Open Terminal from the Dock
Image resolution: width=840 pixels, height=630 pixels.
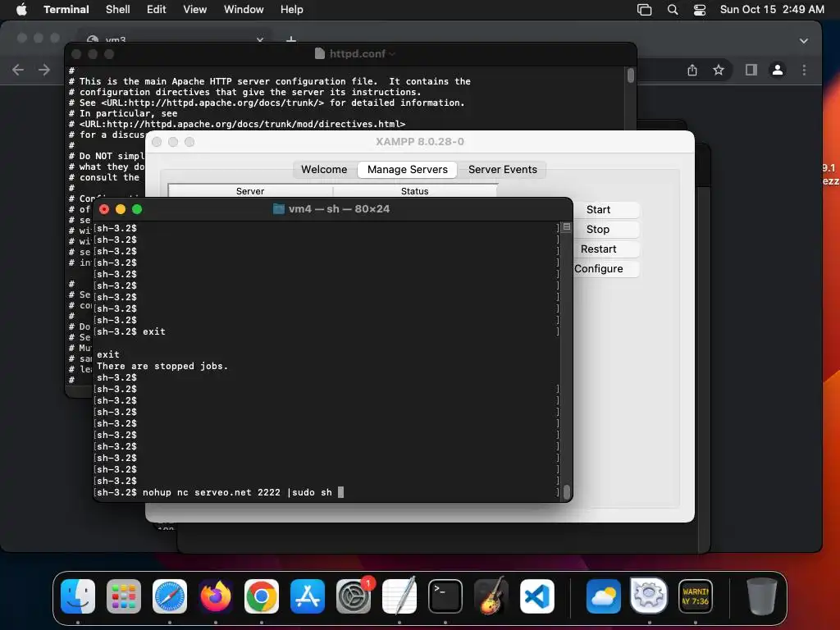pyautogui.click(x=445, y=596)
